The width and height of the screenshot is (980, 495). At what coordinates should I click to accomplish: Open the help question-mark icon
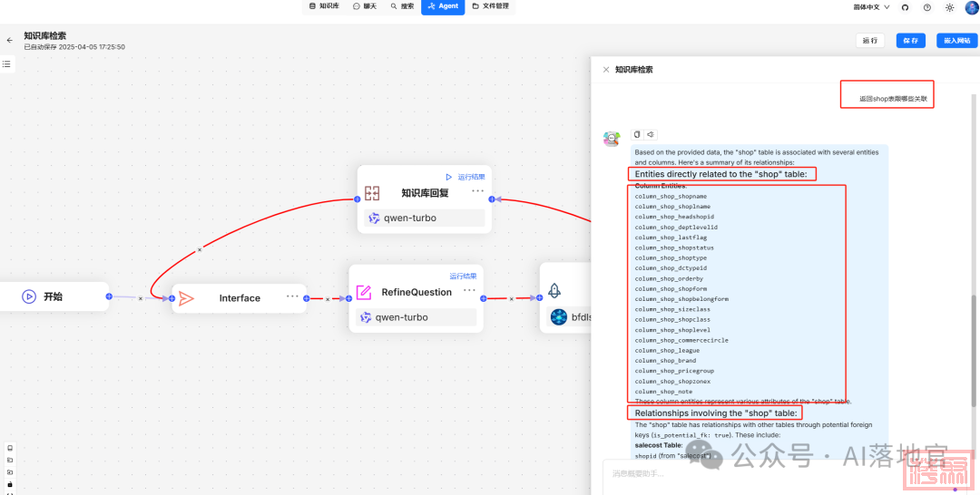point(926,7)
